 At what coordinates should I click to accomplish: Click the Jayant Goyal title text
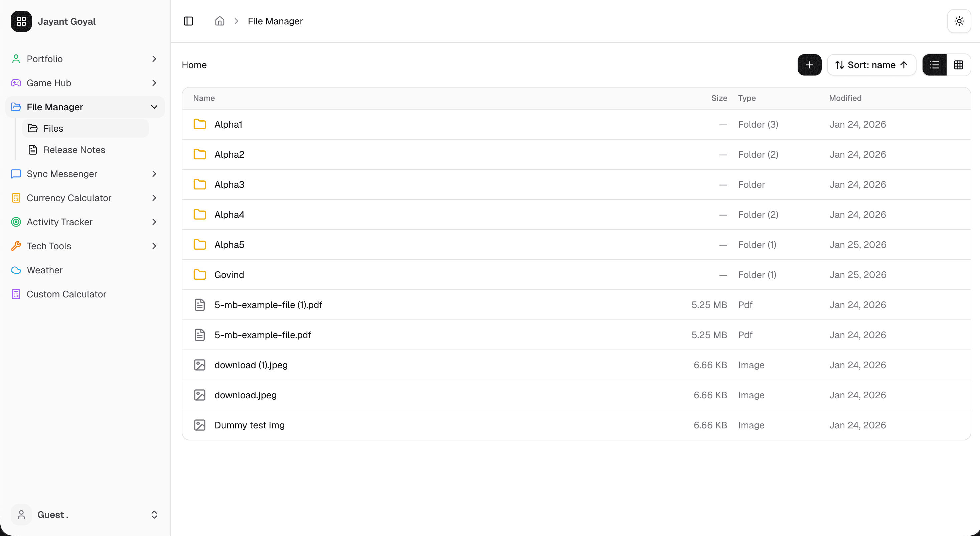click(x=66, y=21)
